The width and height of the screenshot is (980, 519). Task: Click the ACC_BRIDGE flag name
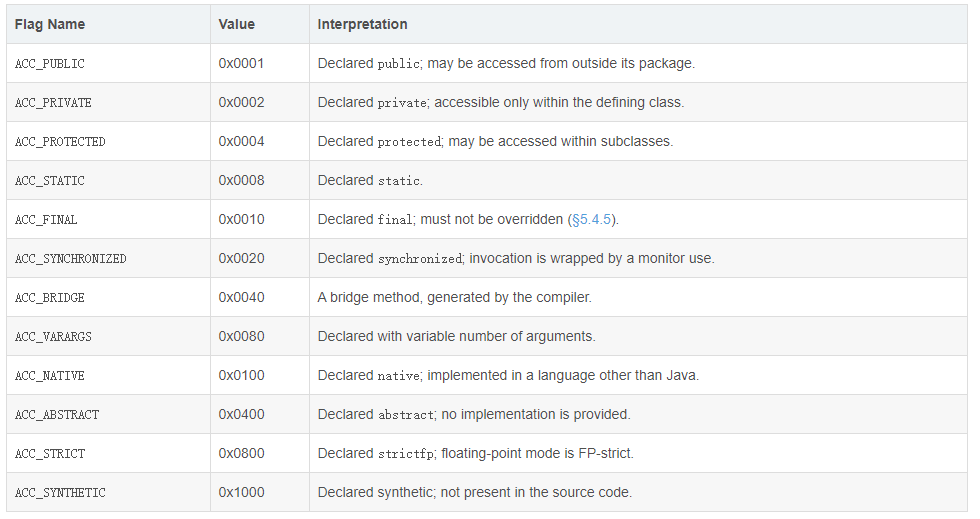(x=49, y=298)
